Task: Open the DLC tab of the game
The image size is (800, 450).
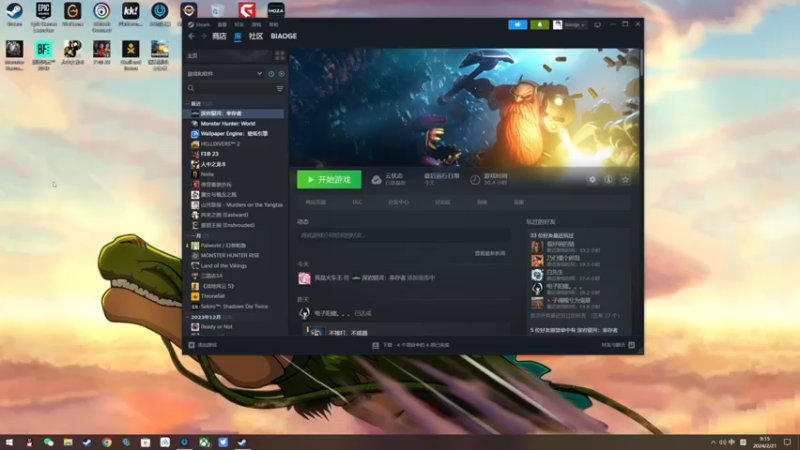Action: (x=357, y=202)
